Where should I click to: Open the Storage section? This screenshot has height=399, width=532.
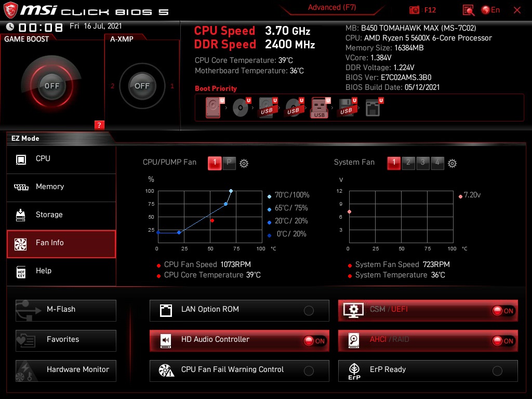tap(61, 215)
